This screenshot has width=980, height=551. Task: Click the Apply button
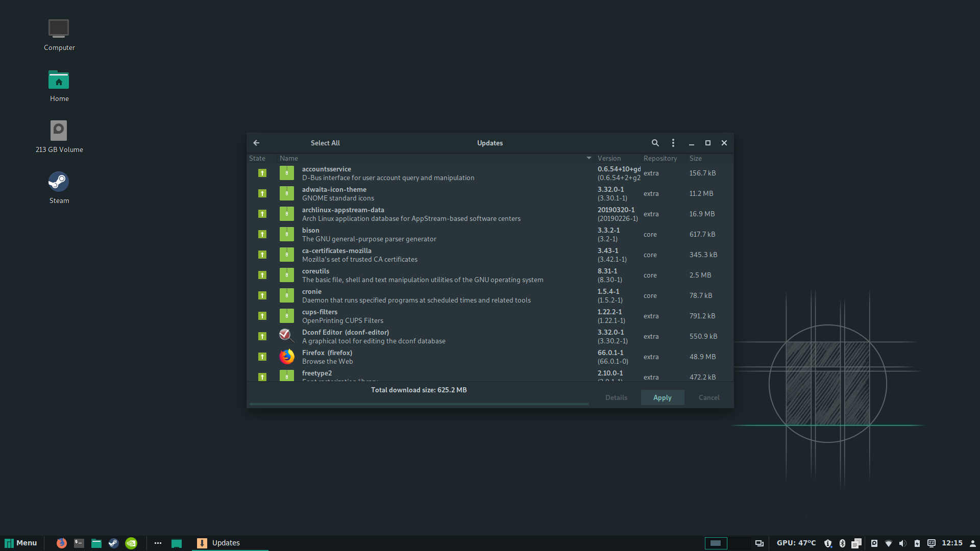[663, 397]
